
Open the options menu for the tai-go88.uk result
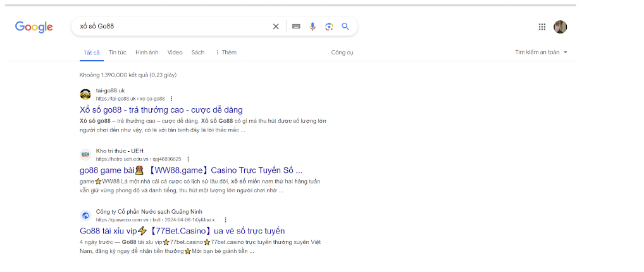click(171, 99)
